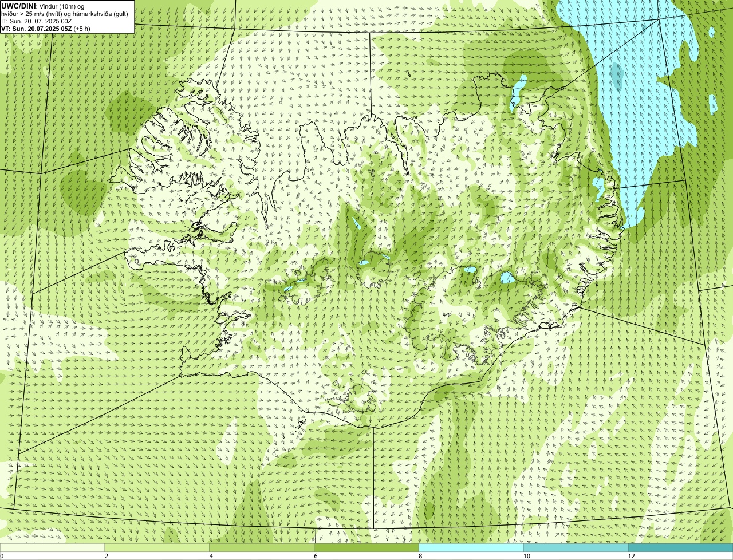Click the colorbar tick label '4'
The width and height of the screenshot is (733, 560).
(x=211, y=556)
